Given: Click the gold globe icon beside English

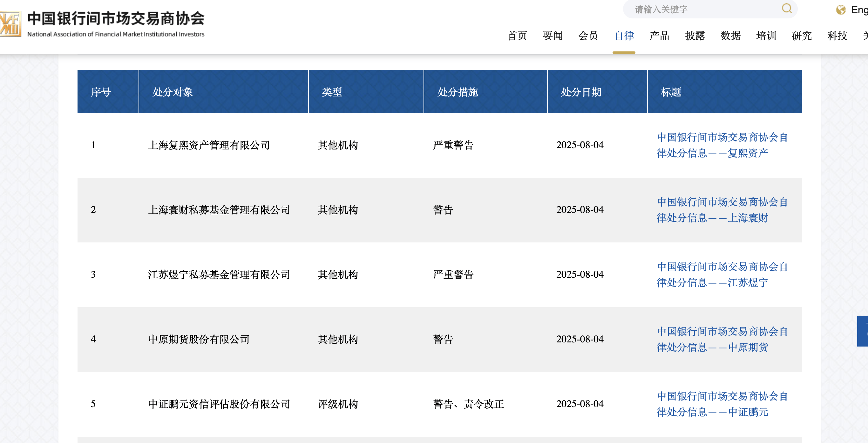Looking at the screenshot, I should click(x=840, y=10).
